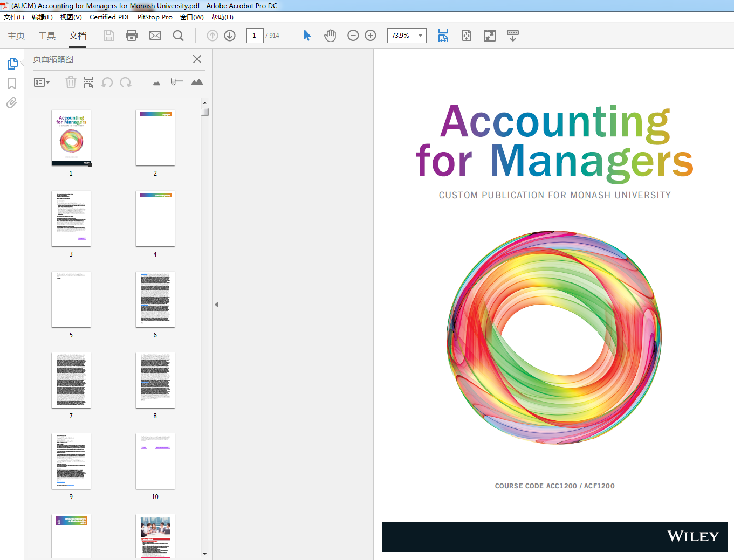The image size is (734, 560).
Task: Zoom in with plus button
Action: 371,36
